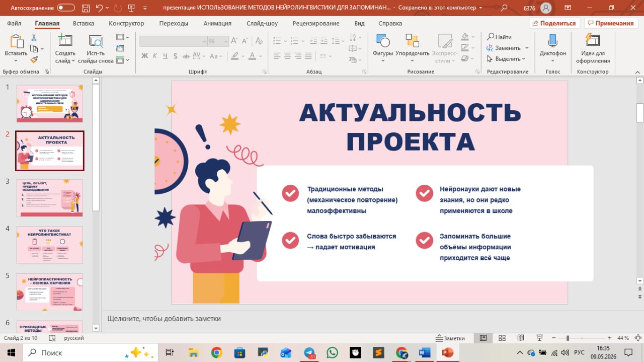Click the Windows Start button

point(12,352)
